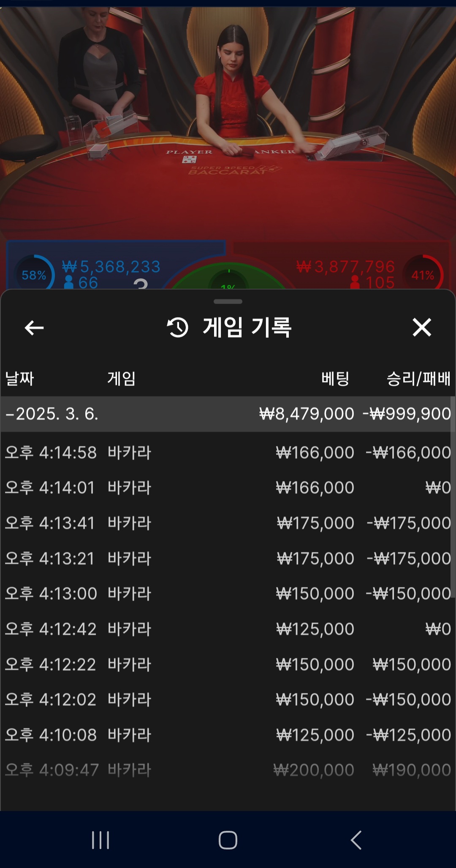View the 오후 4:12:42 round details

click(x=228, y=629)
